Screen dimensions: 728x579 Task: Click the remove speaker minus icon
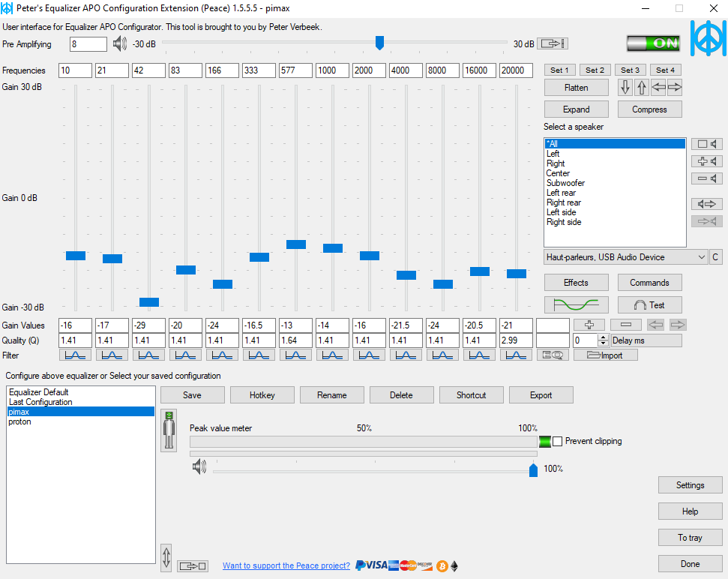pyautogui.click(x=707, y=178)
